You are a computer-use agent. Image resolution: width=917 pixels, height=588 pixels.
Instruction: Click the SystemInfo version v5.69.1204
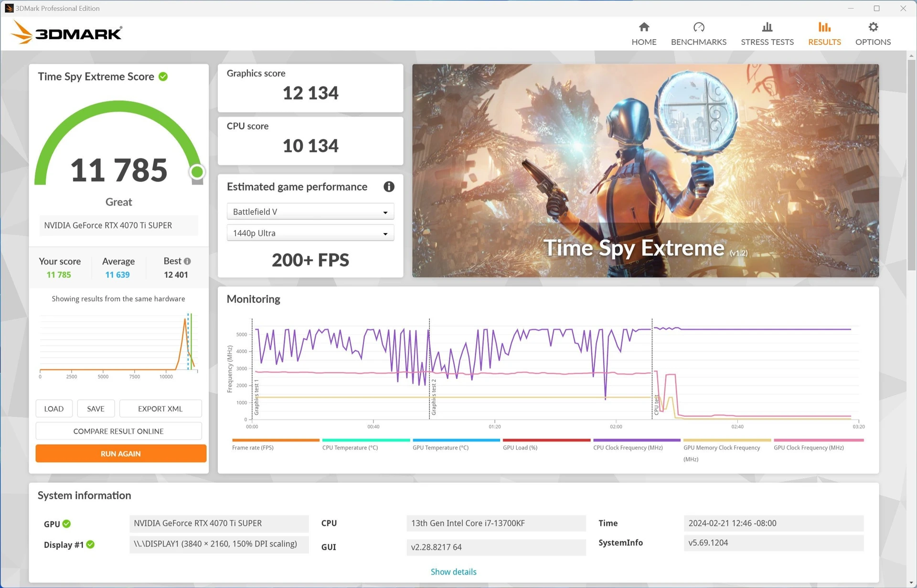click(774, 543)
